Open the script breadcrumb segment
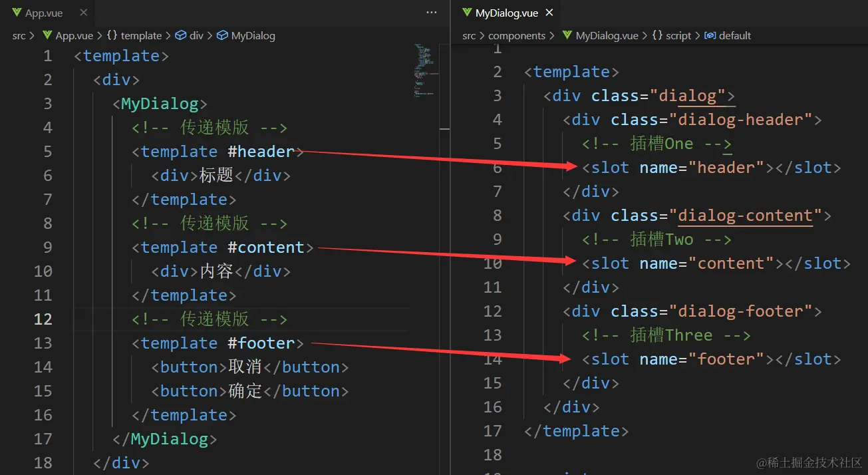 pos(678,36)
